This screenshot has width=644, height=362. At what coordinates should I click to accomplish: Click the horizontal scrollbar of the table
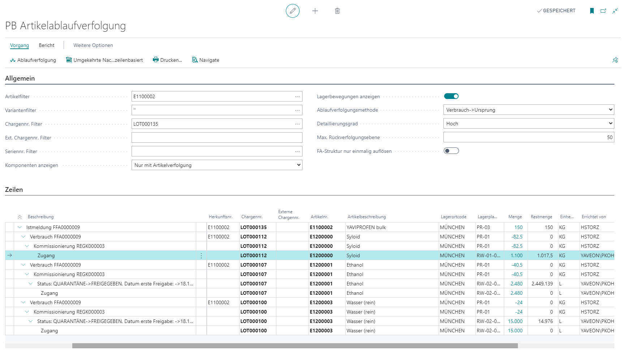(x=295, y=346)
